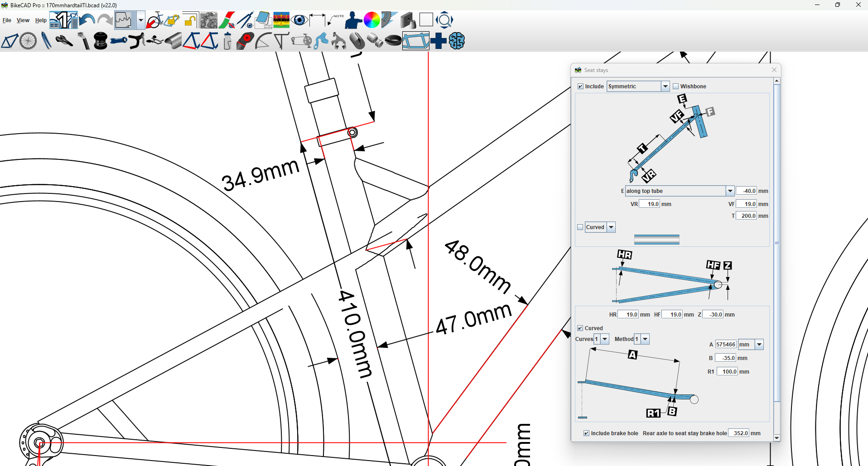
Task: Open the rainbow color wheel icon
Action: click(x=371, y=20)
